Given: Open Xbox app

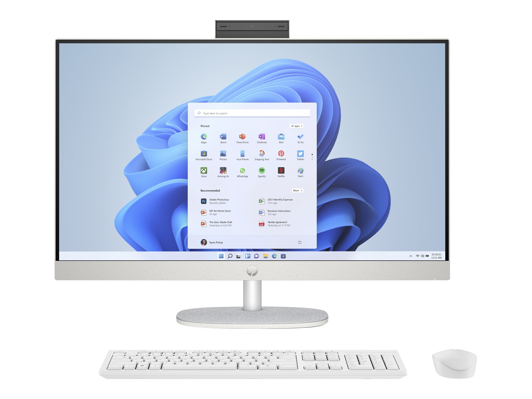Looking at the screenshot, I should pyautogui.click(x=203, y=171).
